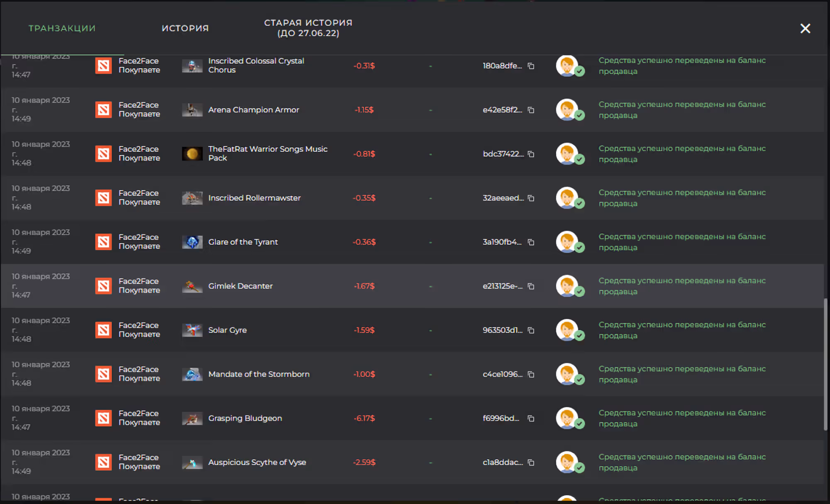The image size is (830, 504).
Task: Click the Glare of the Tyrant thumbnail
Action: [x=192, y=242]
